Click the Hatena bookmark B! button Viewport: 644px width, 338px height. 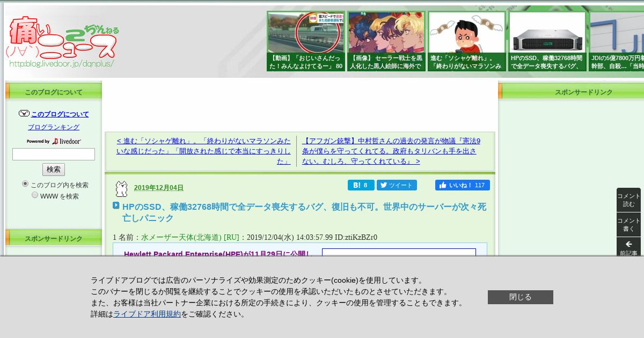point(361,185)
